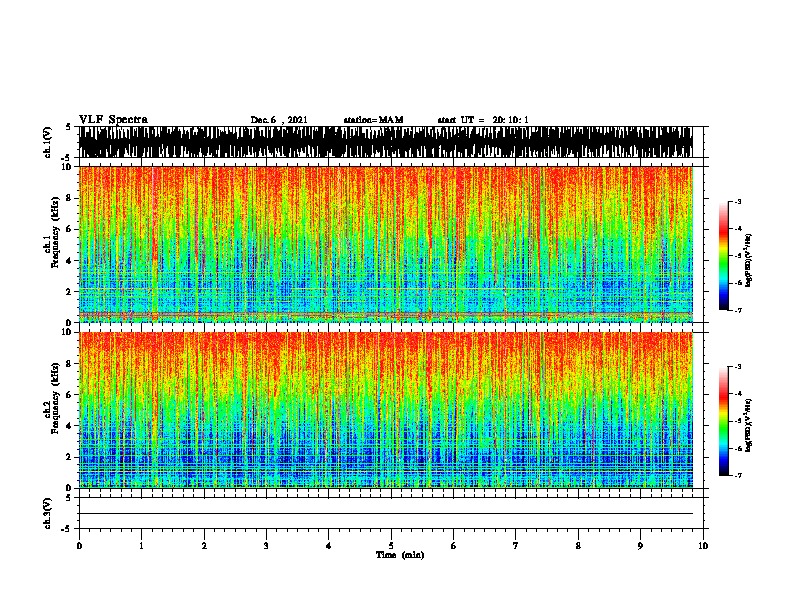Click the "VLF Spectra" plot title
Image resolution: width=792 pixels, height=612 pixels.
(x=113, y=119)
